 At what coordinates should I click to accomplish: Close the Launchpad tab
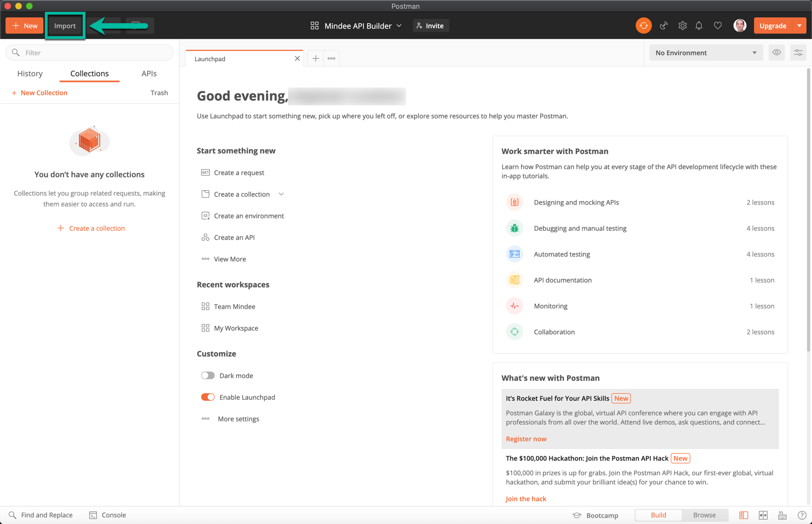click(297, 58)
